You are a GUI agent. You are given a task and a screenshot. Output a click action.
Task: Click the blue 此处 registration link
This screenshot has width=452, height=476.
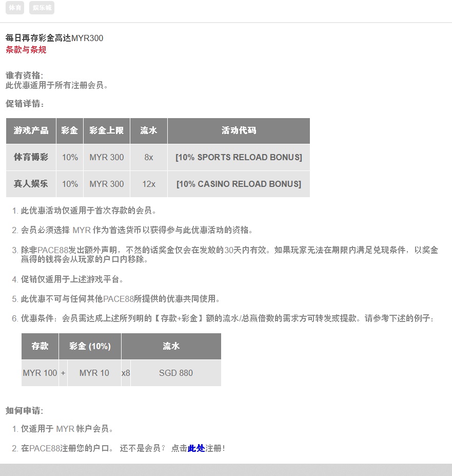coord(196,448)
